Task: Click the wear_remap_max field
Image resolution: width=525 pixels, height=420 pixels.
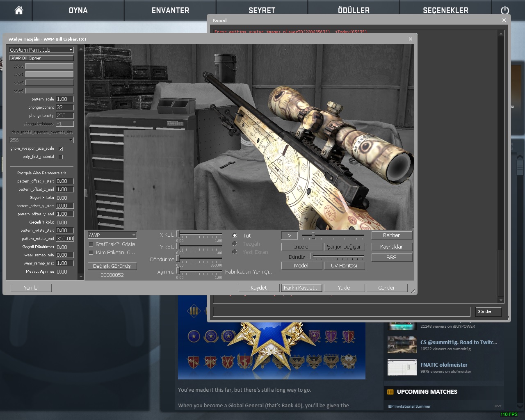Action: point(65,263)
